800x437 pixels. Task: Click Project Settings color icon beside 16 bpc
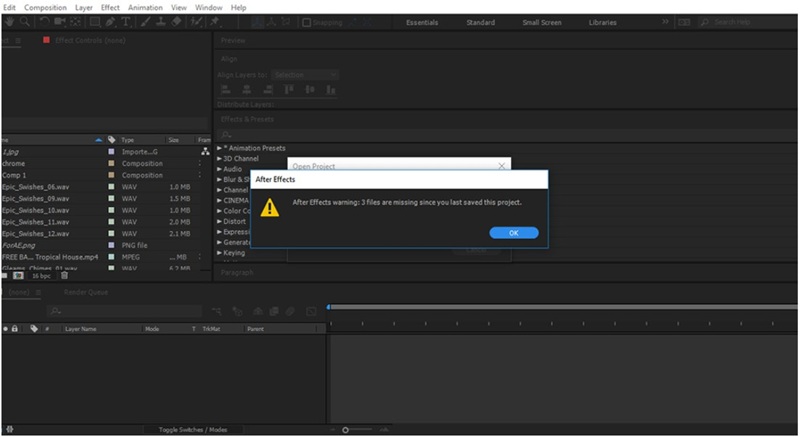[18, 275]
